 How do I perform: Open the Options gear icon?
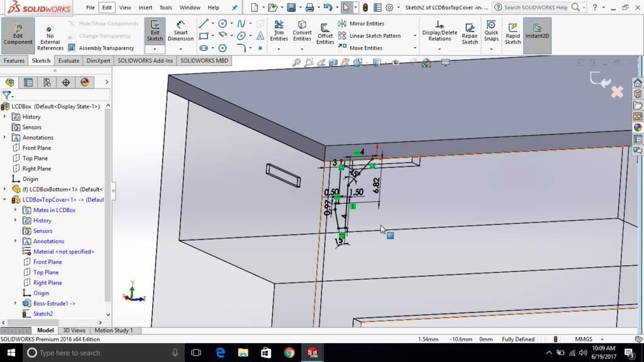[x=389, y=8]
